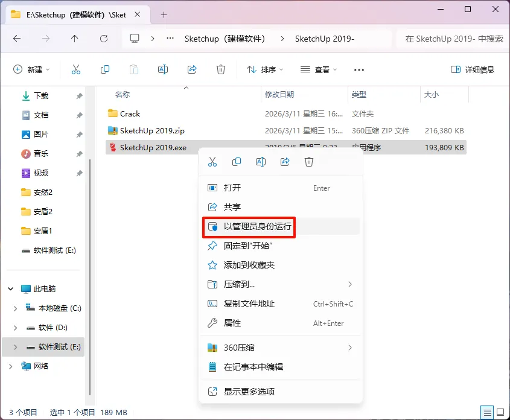510x420 pixels.
Task: Click the PC monitor icon in the address bar
Action: pyautogui.click(x=135, y=39)
